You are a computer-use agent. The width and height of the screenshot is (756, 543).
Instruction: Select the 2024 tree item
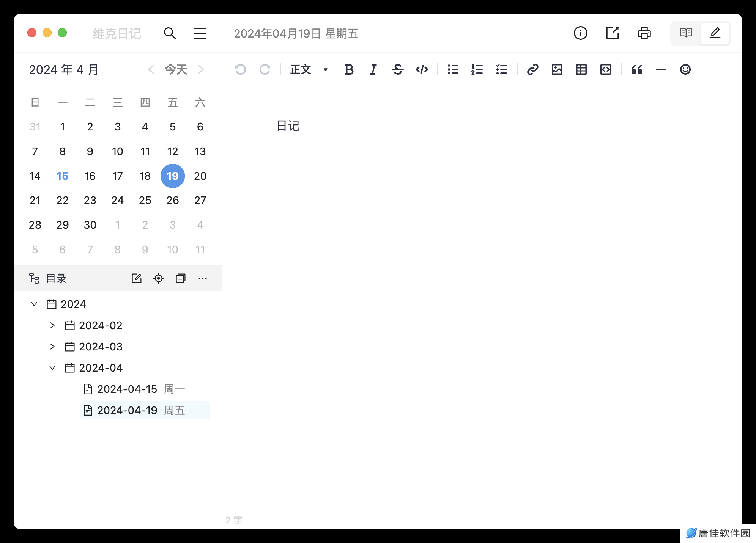click(x=73, y=304)
